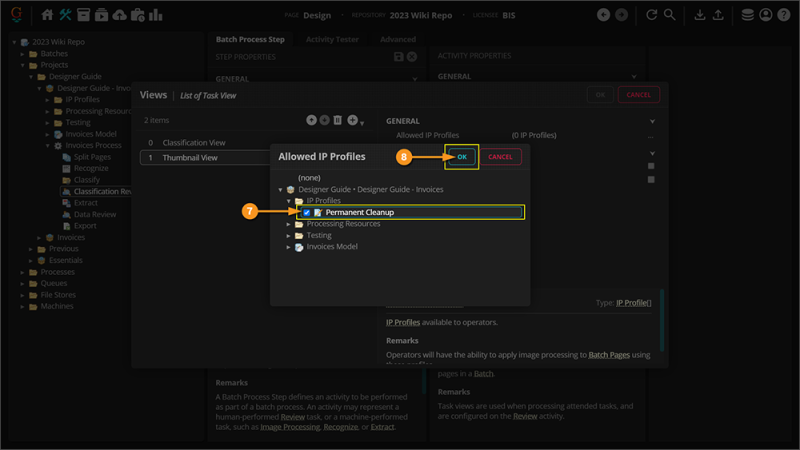Toggle the first checkbox under General properties

652,166
